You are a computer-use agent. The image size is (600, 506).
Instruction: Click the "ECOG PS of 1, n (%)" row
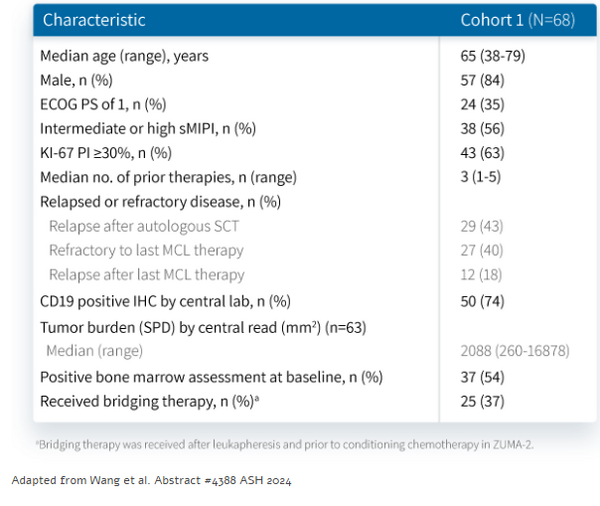[103, 104]
